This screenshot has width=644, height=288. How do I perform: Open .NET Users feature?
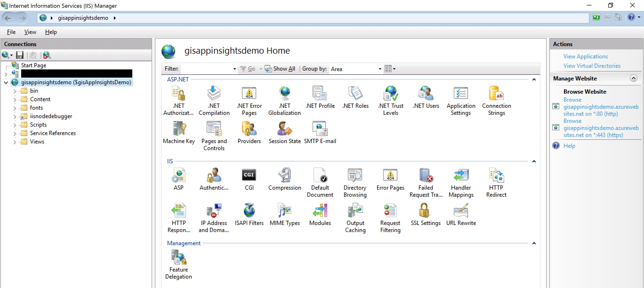pyautogui.click(x=426, y=97)
